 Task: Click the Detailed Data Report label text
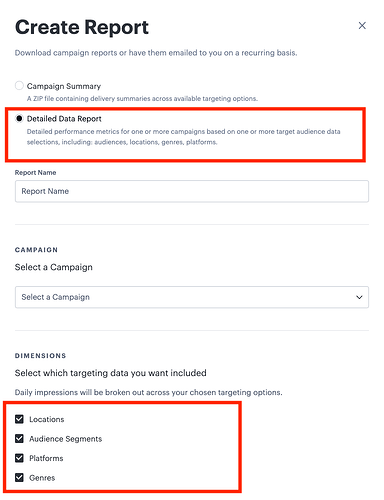pos(64,119)
